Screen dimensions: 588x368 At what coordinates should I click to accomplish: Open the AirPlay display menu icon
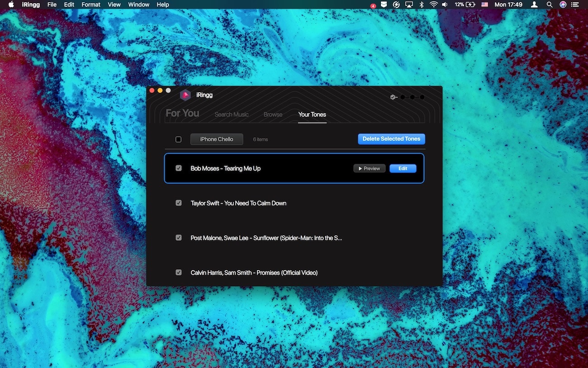pos(409,5)
